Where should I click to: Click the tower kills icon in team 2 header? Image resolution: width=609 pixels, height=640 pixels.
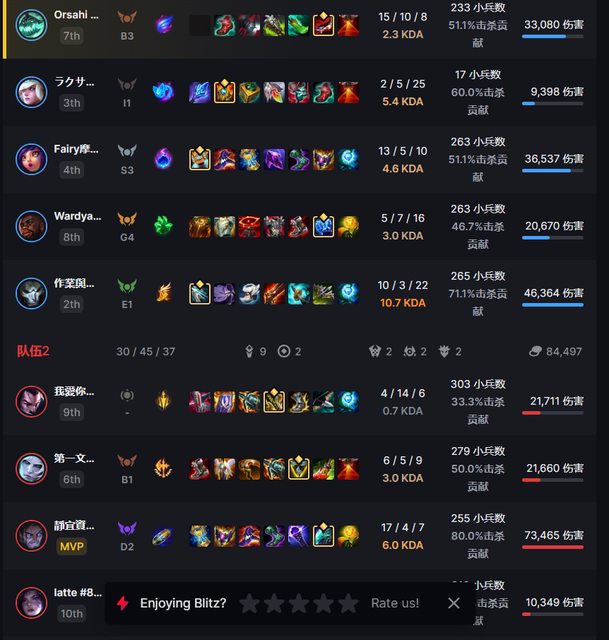pyautogui.click(x=249, y=351)
